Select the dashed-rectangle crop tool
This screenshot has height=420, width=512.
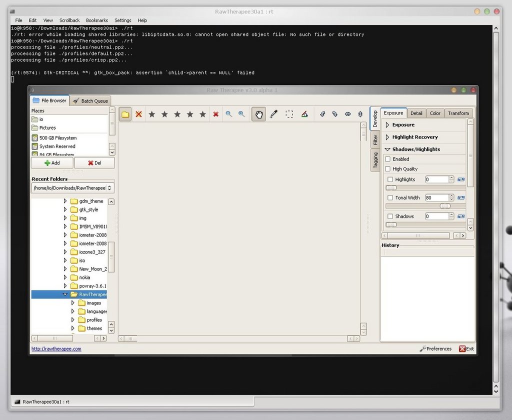pyautogui.click(x=289, y=114)
